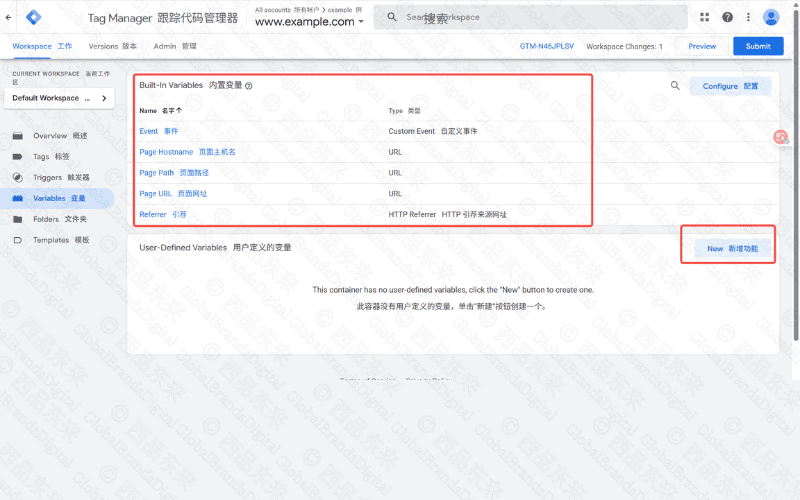Open Overview in the sidebar

[60, 136]
